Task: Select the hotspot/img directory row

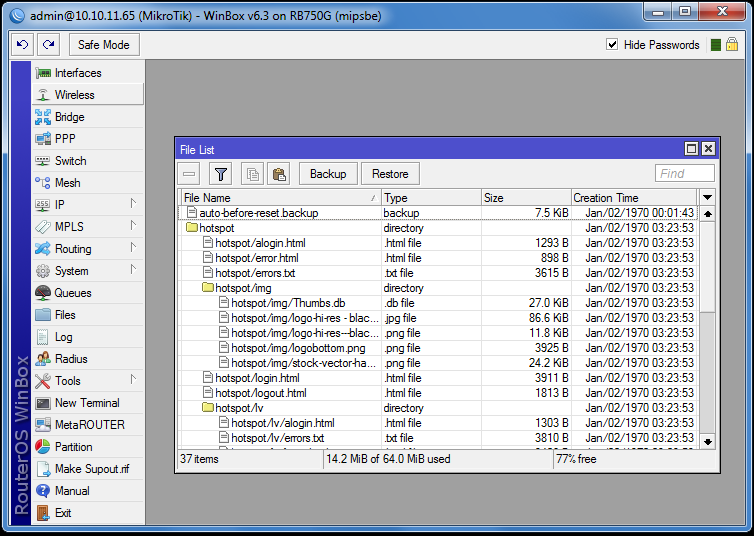Action: (x=438, y=288)
